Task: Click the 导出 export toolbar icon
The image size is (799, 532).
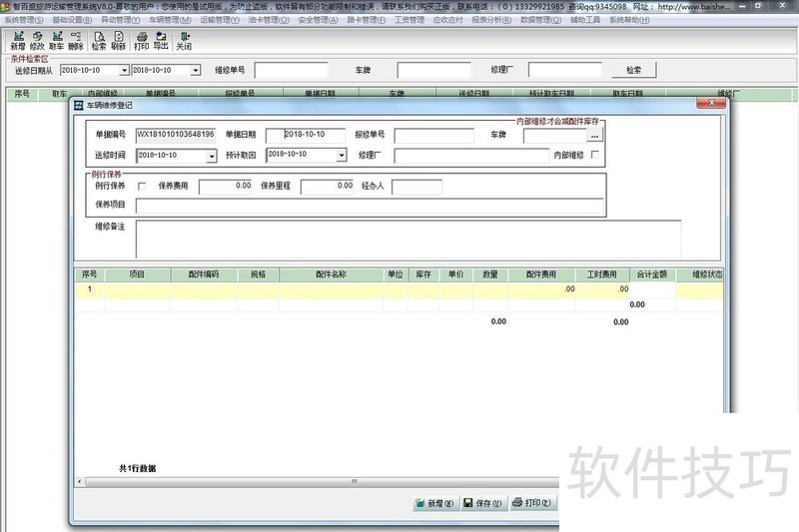Action: pyautogui.click(x=161, y=40)
